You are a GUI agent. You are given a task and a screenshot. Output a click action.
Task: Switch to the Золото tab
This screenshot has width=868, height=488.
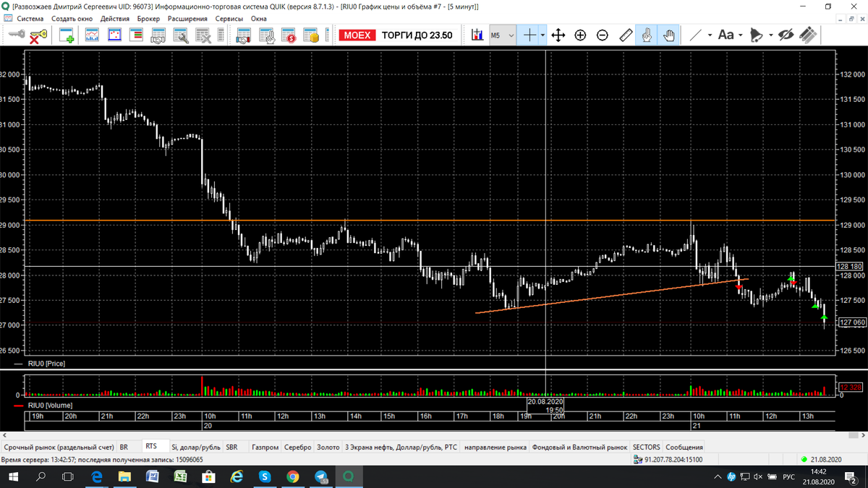click(x=328, y=448)
